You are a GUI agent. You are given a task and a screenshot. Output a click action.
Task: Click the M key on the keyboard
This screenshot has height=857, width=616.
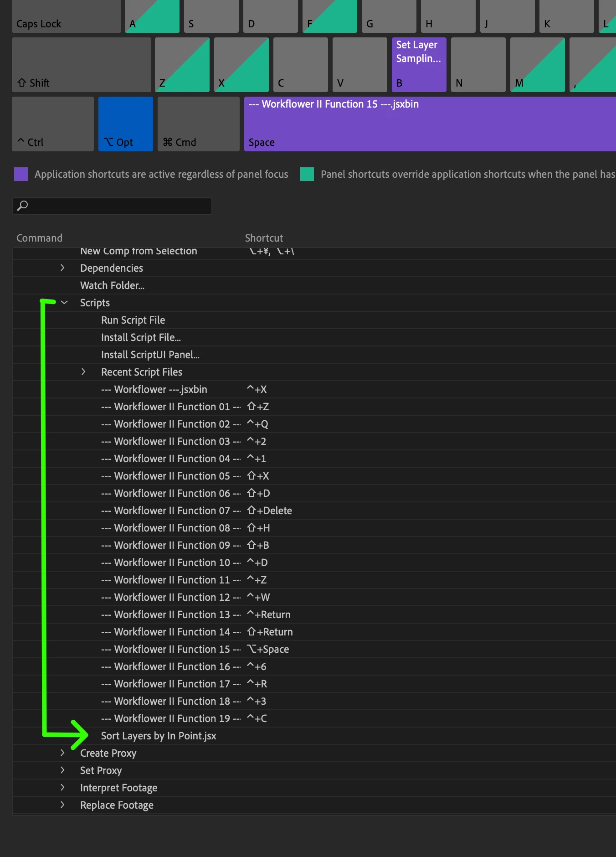538,65
